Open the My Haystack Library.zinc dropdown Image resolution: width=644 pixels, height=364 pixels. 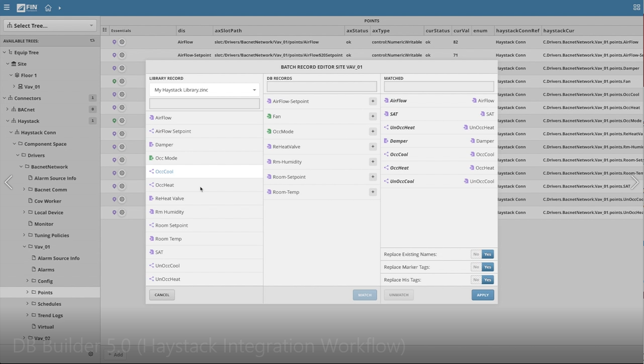tap(204, 90)
